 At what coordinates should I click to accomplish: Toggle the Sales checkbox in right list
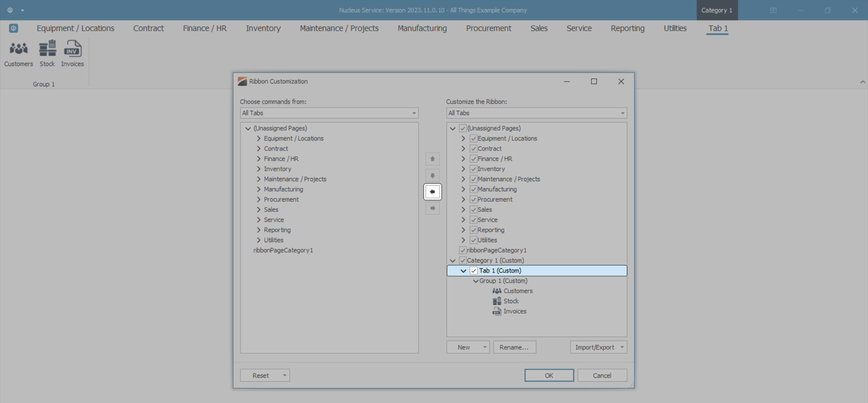click(x=473, y=210)
